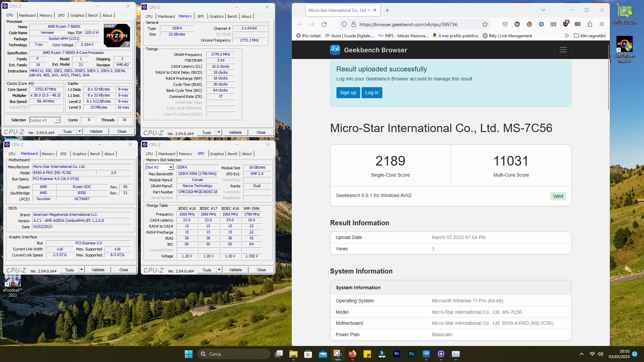Bookmark this page with the star
Image resolution: width=644 pixels, height=362 pixels.
click(x=485, y=24)
